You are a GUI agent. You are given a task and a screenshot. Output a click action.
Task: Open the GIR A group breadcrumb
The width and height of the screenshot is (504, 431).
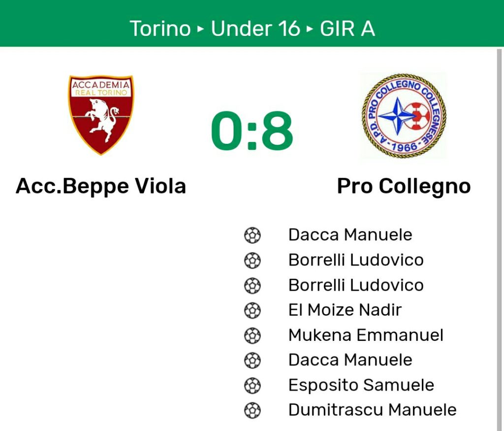tap(347, 28)
